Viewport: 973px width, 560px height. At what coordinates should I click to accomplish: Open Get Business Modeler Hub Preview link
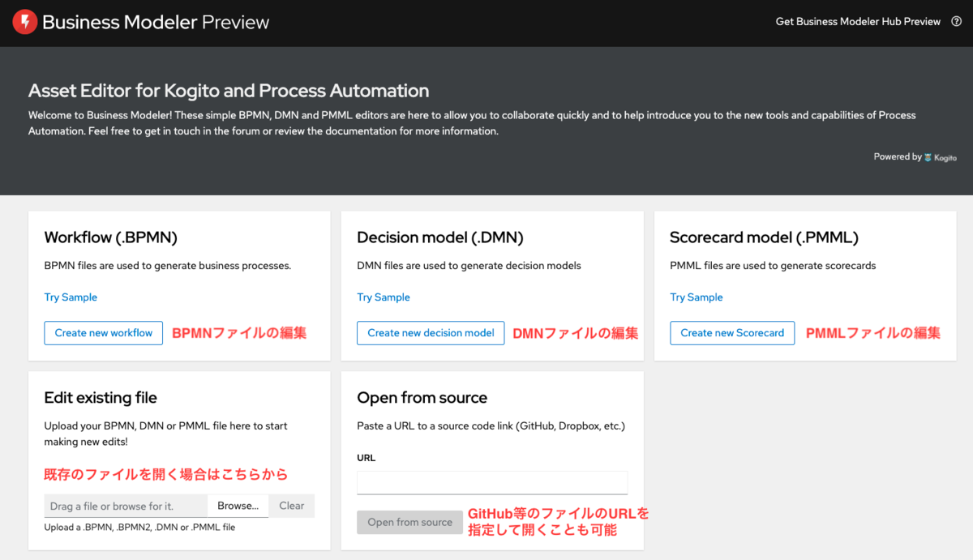[858, 22]
